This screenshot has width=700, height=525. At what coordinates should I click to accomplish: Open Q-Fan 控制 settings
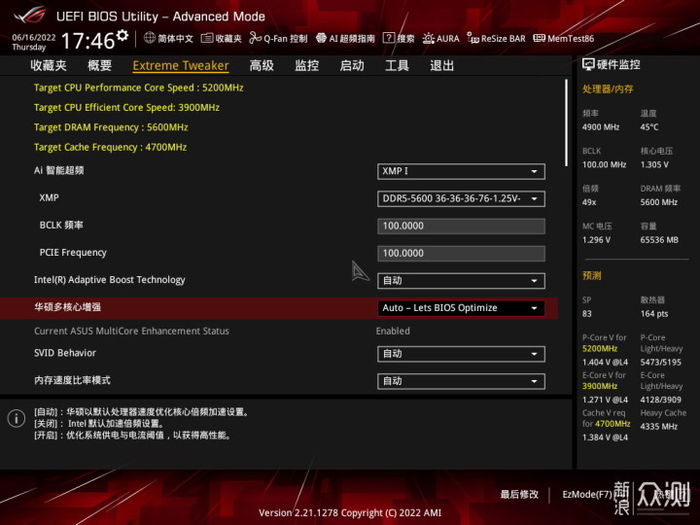coord(285,39)
